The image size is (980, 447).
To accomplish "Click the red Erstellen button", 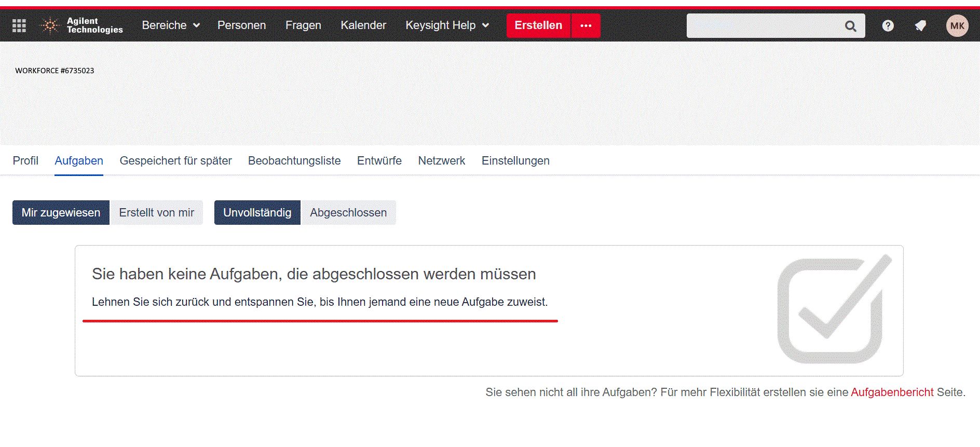I will [x=538, y=25].
